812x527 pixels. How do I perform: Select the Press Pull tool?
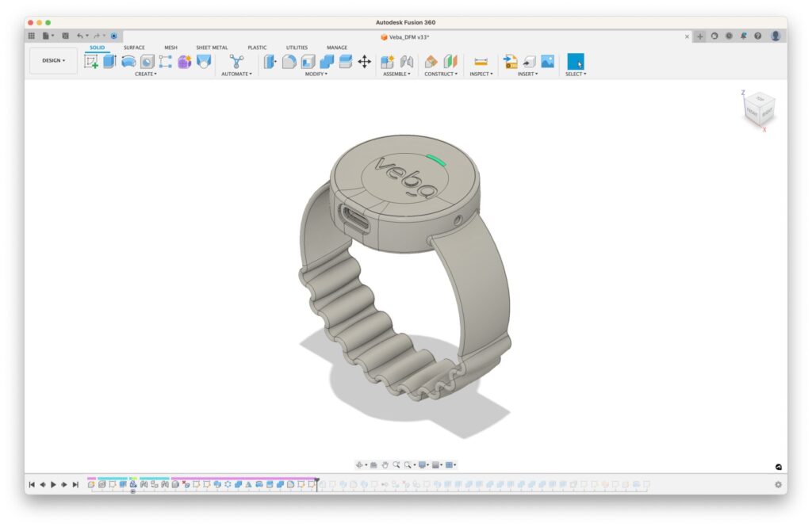270,62
